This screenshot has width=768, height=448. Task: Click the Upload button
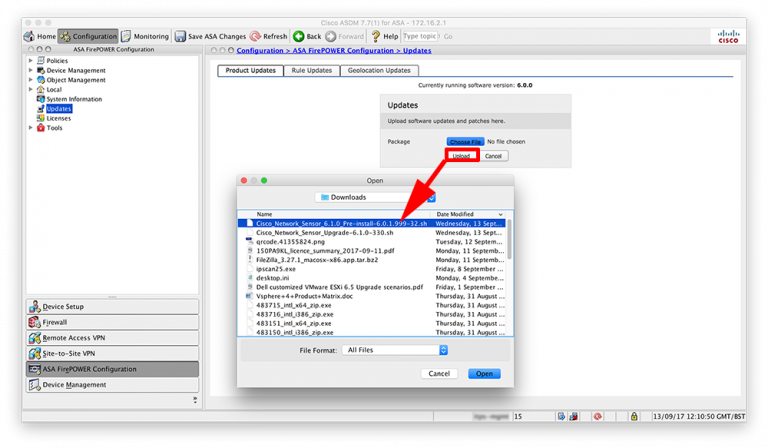tap(461, 156)
